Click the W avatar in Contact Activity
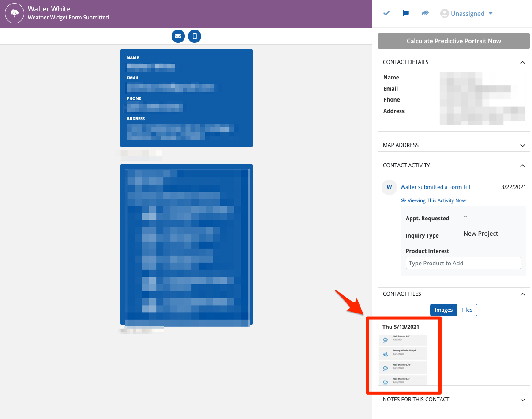Screen dimensions: 532x419 pyautogui.click(x=389, y=187)
